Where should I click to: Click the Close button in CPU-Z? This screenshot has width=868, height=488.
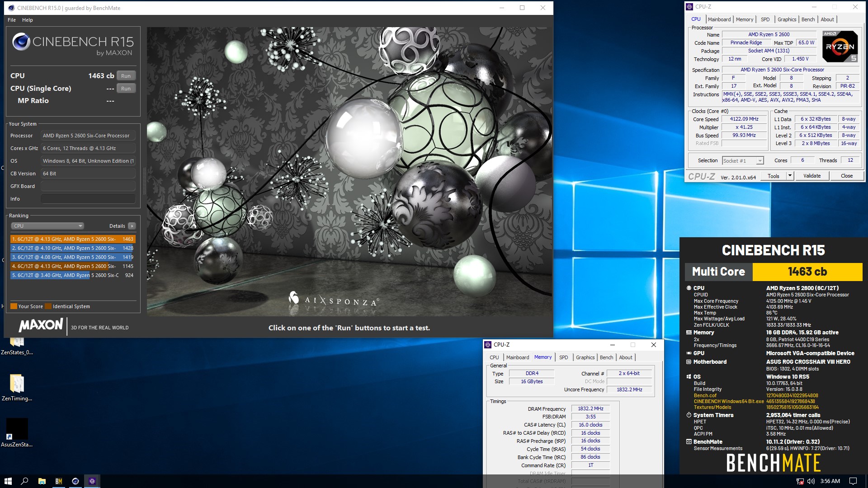(847, 176)
